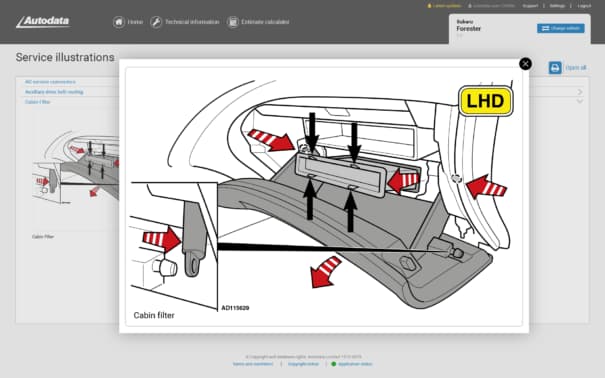Click the Open all link

576,68
